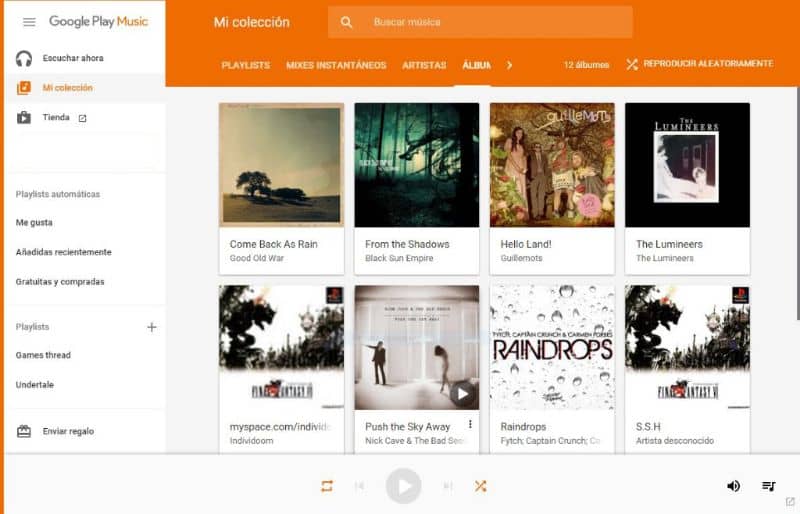Click the Enviar regalo gift icon
Viewport: 800px width, 514px height.
[24, 431]
